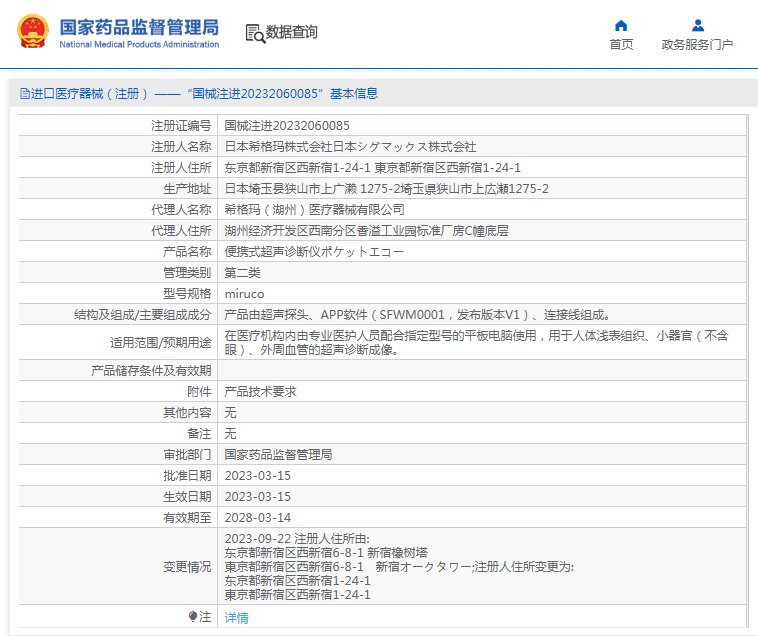Click 国家药品监督管理局 site title
The height and width of the screenshot is (636, 758).
coord(139,27)
